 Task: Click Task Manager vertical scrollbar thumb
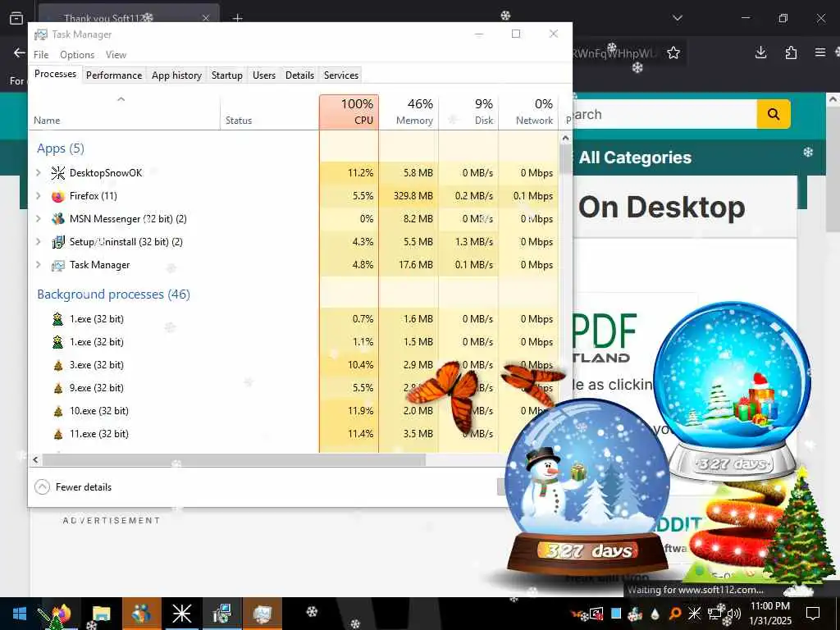pyautogui.click(x=565, y=159)
